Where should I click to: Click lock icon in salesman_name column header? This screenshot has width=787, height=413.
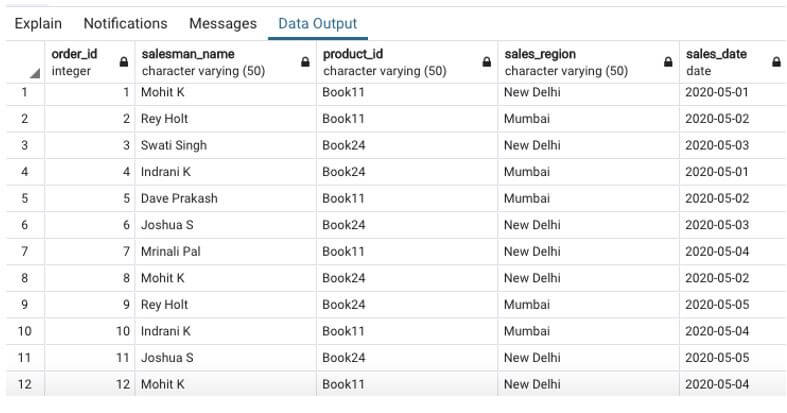coord(305,62)
